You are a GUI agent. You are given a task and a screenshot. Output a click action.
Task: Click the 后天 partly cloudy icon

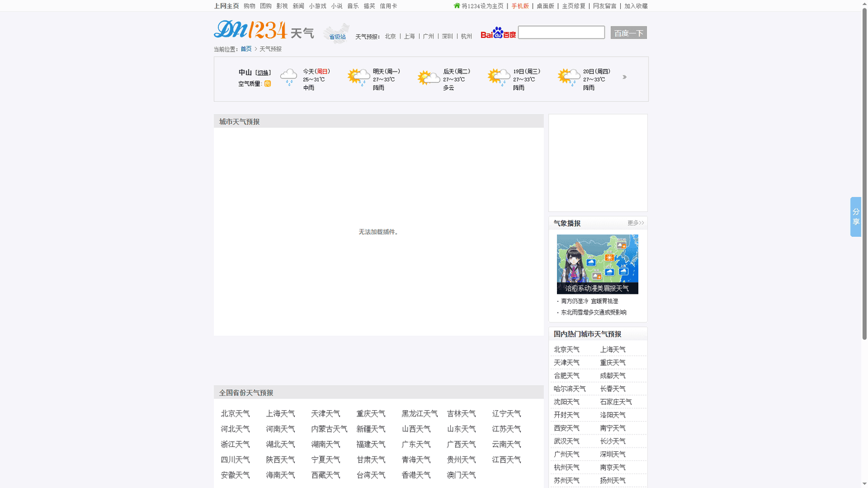[429, 77]
